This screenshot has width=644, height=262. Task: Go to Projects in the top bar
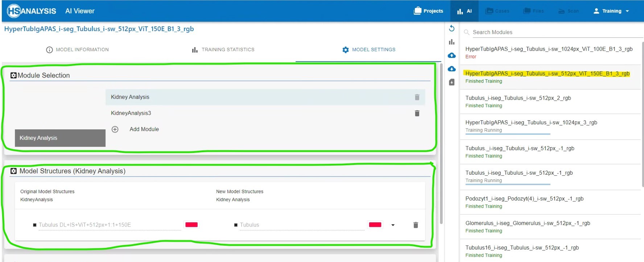tap(428, 11)
